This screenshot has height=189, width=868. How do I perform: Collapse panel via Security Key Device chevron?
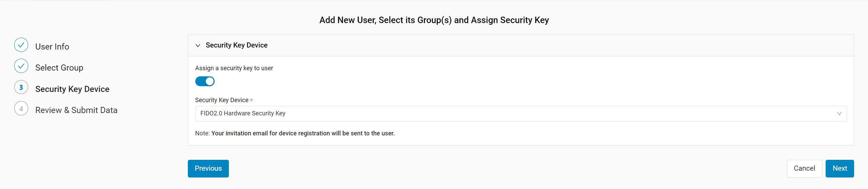tap(198, 45)
